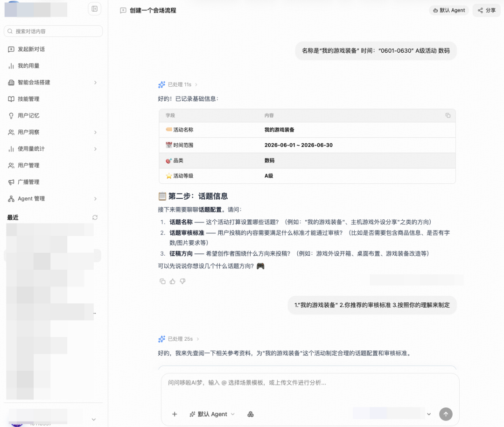Click the chat icon beside the title
The height and width of the screenshot is (427, 504).
click(x=123, y=10)
